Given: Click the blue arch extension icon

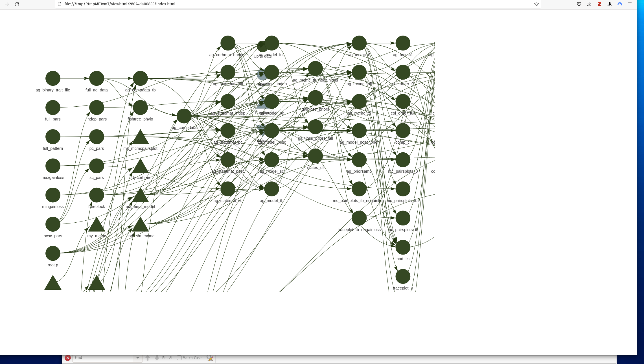Looking at the screenshot, I should (x=620, y=4).
